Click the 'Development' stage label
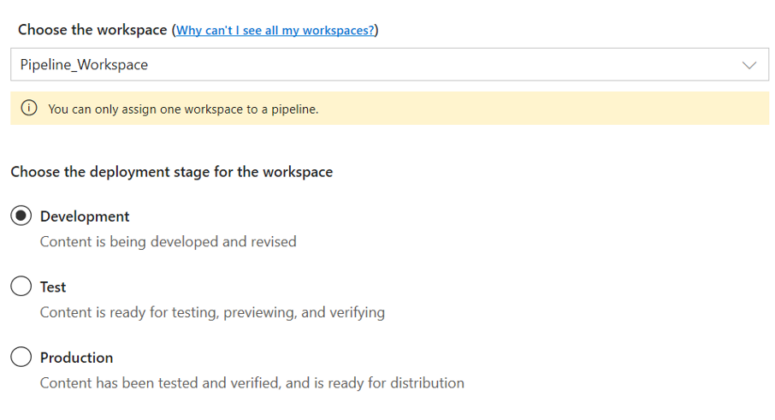The height and width of the screenshot is (420, 775). point(85,216)
